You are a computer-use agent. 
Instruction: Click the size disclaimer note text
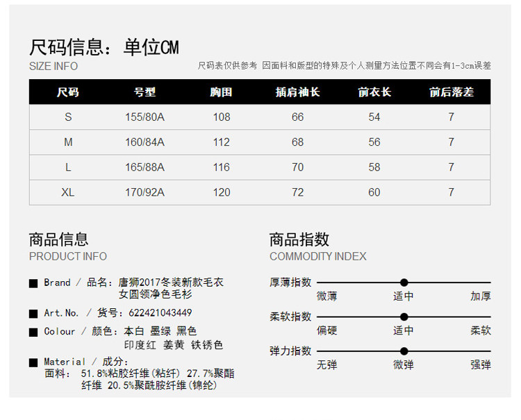point(345,65)
